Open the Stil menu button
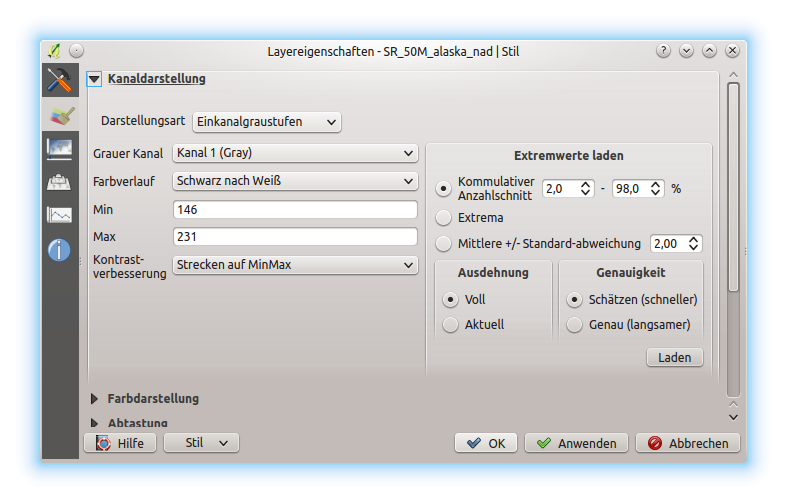The image size is (787, 503). [201, 442]
